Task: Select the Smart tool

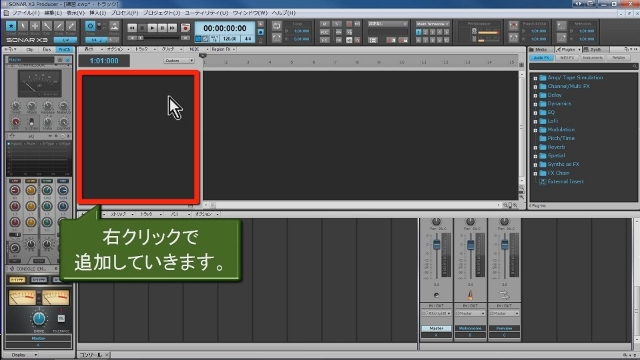Action: [11, 26]
